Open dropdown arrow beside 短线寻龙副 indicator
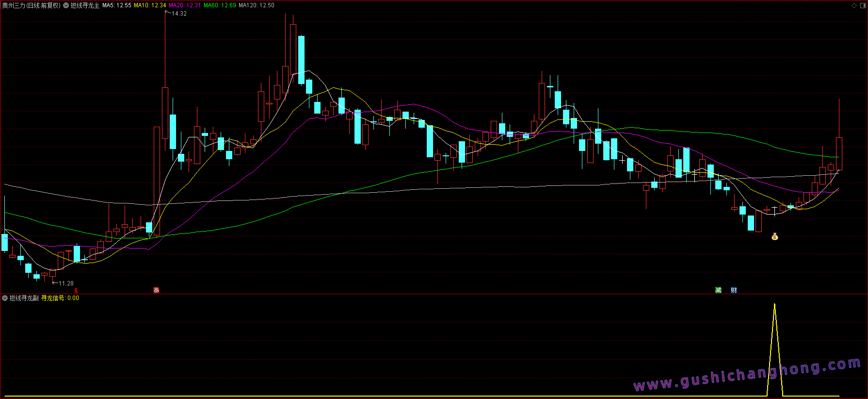The width and height of the screenshot is (868, 399). coord(5,298)
